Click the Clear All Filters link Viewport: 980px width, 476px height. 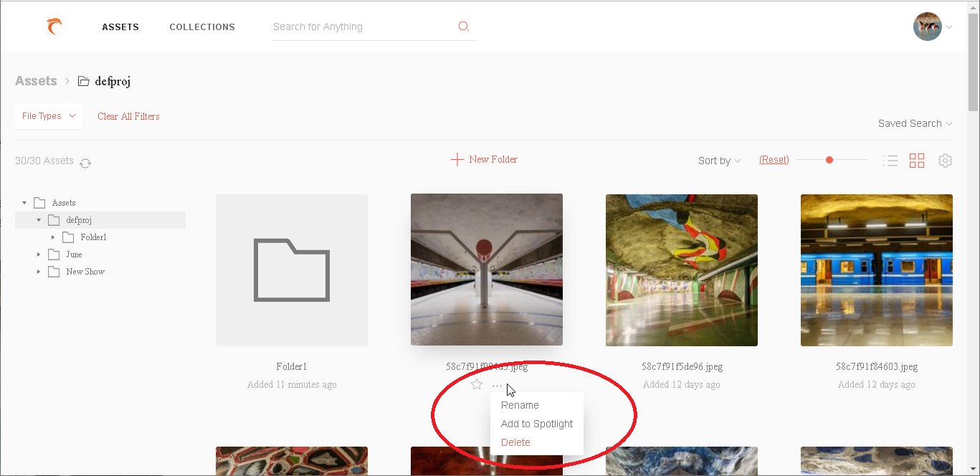pyautogui.click(x=128, y=116)
